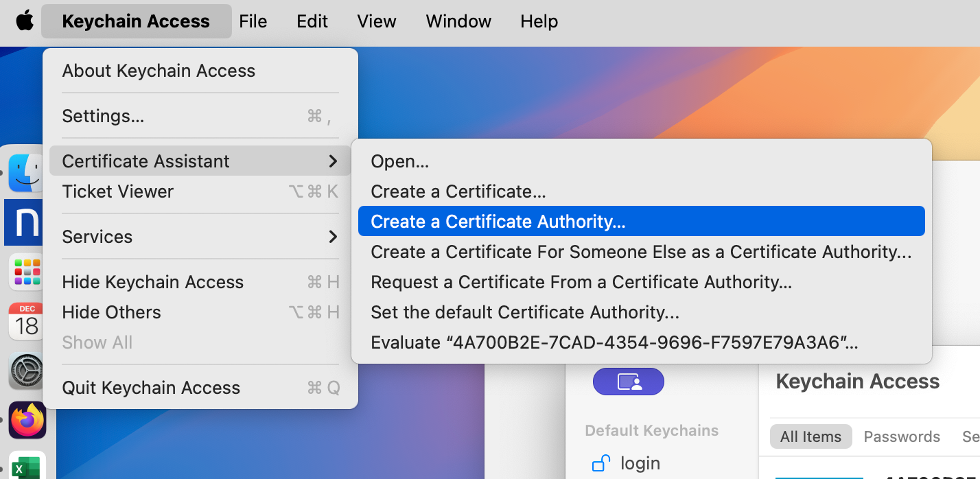Image resolution: width=980 pixels, height=479 pixels.
Task: Open Launchpad from the dock
Action: pyautogui.click(x=27, y=272)
